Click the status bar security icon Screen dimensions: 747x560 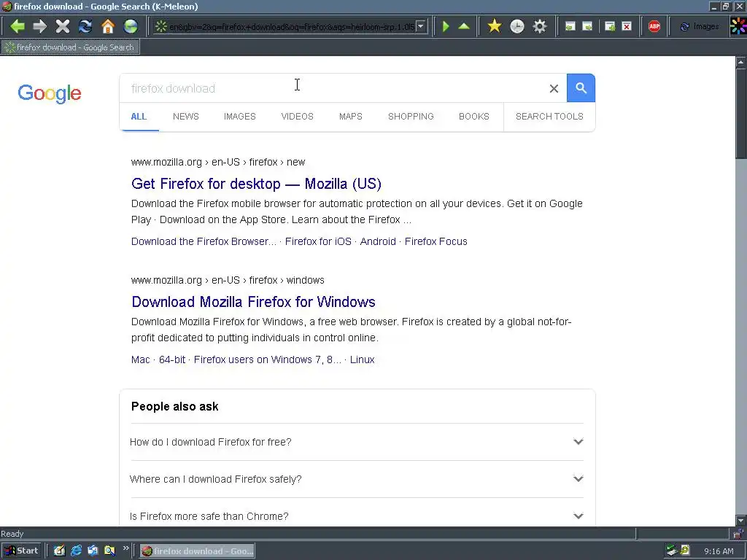738,533
